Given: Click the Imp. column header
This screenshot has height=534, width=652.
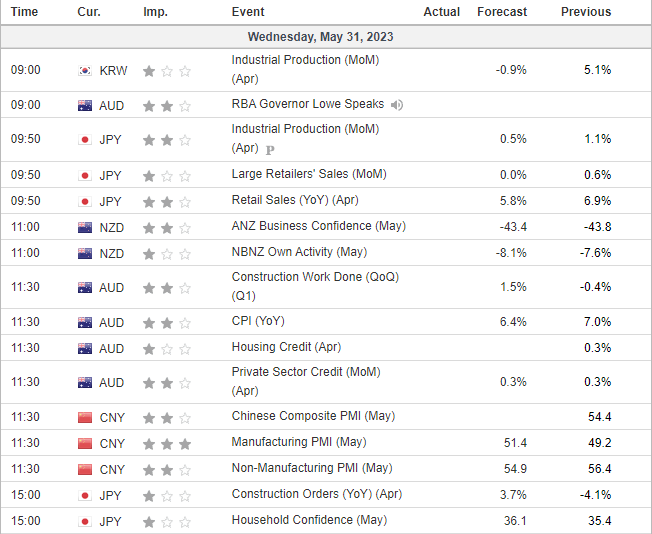Looking at the screenshot, I should tap(156, 12).
